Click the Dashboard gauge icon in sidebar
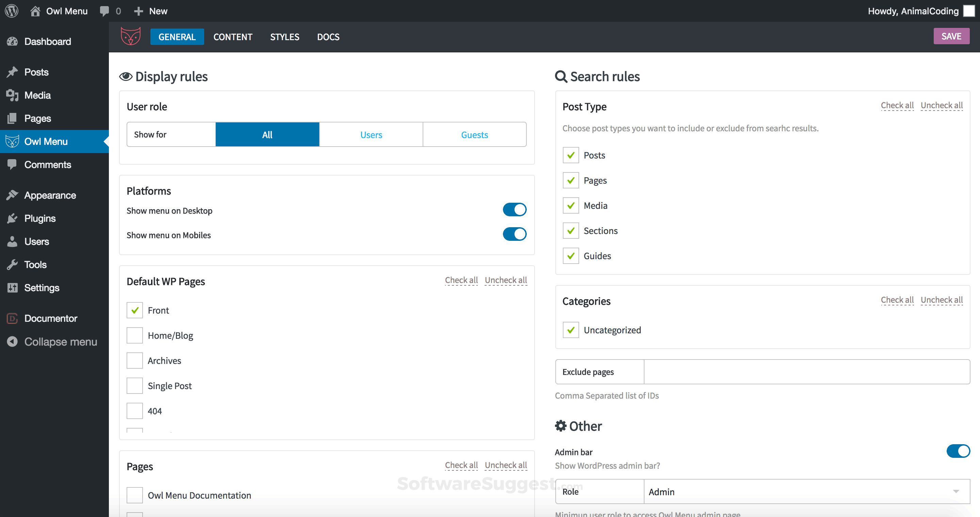Screen dimensions: 980x517 [x=12, y=41]
